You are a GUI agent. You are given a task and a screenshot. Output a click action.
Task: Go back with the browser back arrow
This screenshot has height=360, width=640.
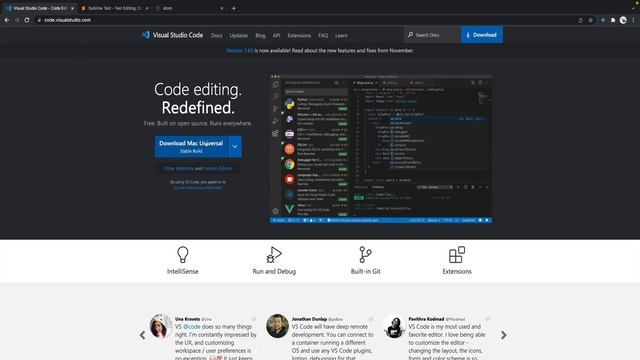[7, 20]
